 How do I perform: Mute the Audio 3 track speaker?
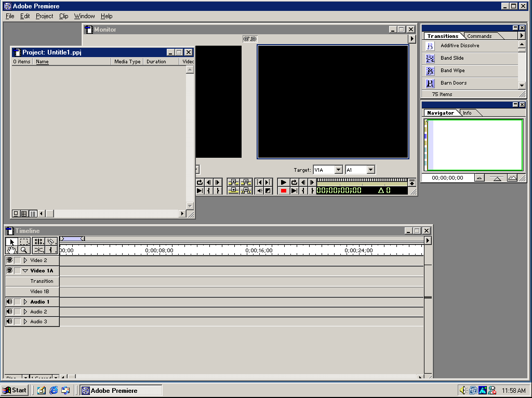[9, 321]
